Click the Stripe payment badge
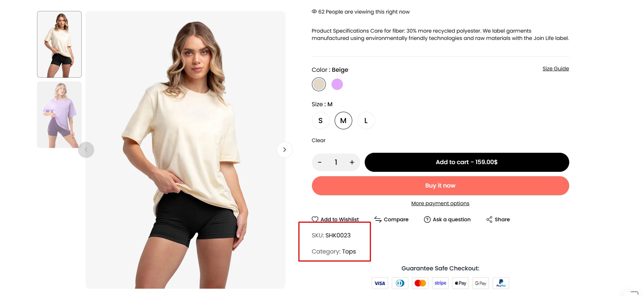 440,283
